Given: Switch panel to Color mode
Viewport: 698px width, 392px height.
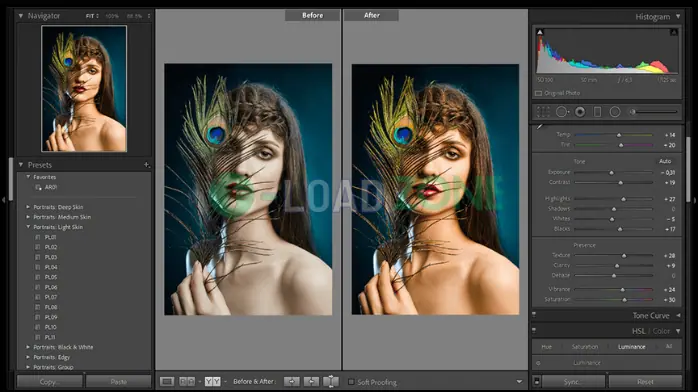Looking at the screenshot, I should click(x=661, y=331).
